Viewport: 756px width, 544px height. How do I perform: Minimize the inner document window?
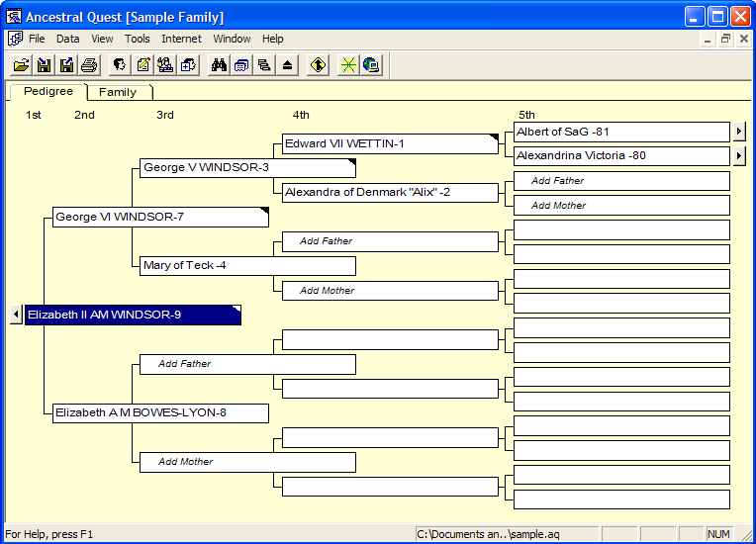708,39
